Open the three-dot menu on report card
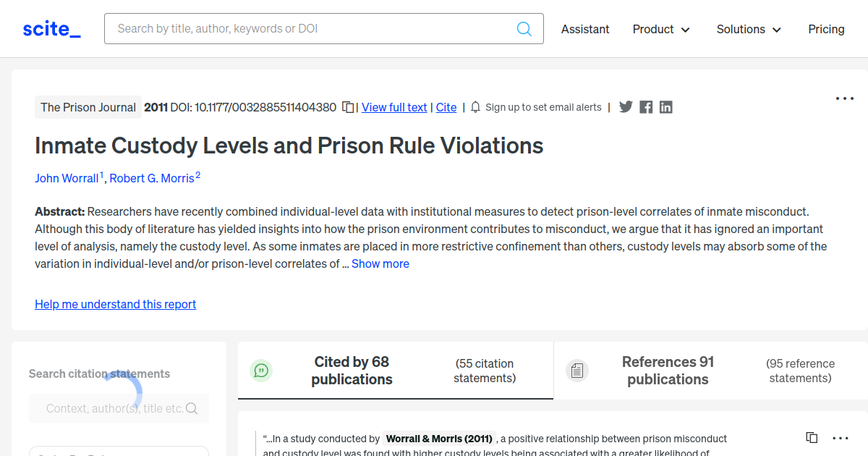Screen dimensions: 868x456 (x=845, y=98)
